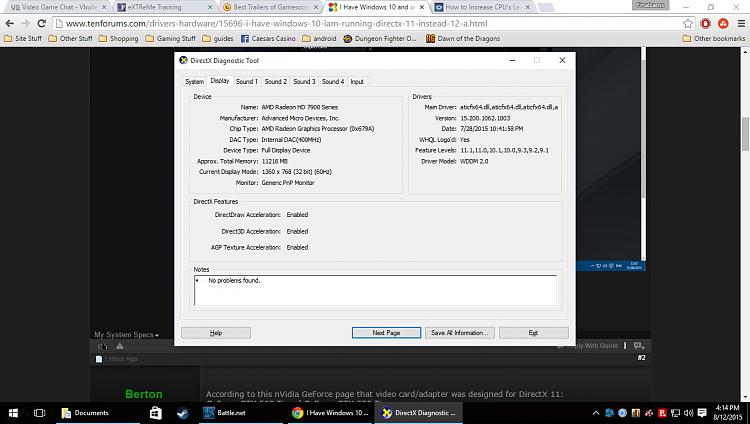This screenshot has height=424, width=750.
Task: Open the network icon in system tray
Action: [675, 413]
